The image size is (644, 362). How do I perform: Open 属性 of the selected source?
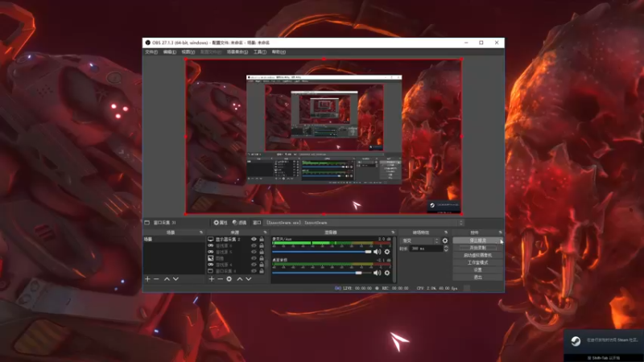click(x=221, y=223)
